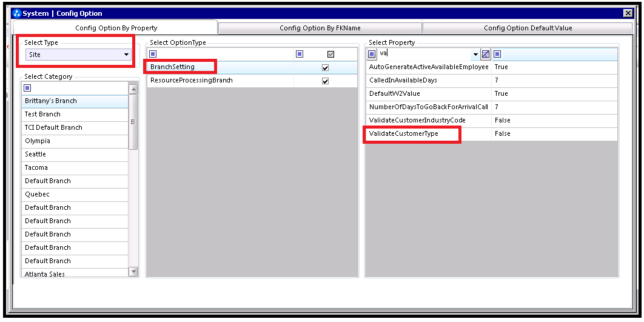Click filter icon left of property search box
The height and width of the screenshot is (322, 644).
371,54
